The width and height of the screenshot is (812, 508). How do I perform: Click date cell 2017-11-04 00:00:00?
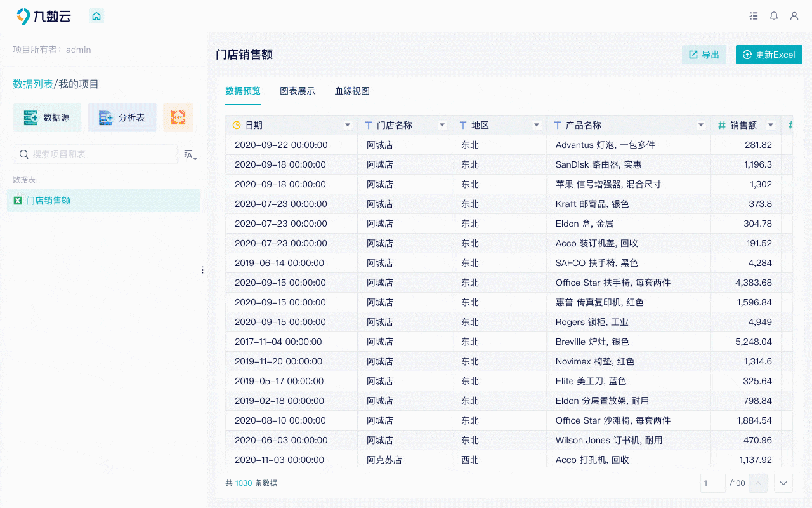(291, 342)
